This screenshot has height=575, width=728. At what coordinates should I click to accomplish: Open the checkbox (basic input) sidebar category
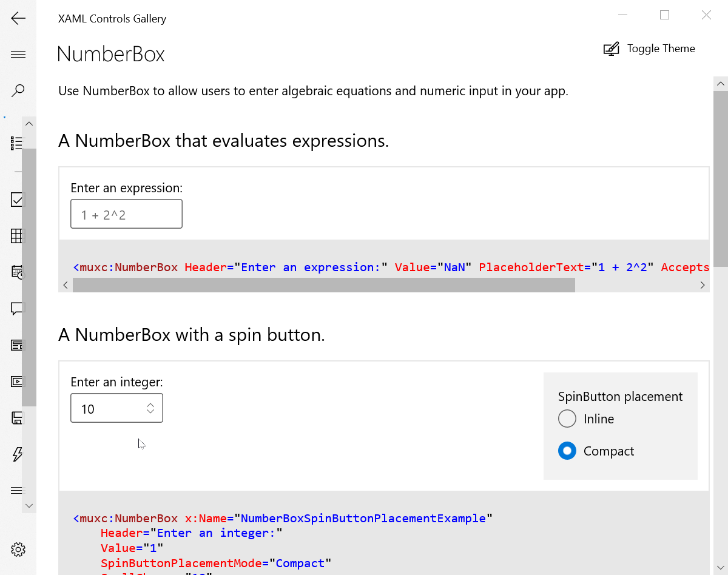pyautogui.click(x=17, y=200)
